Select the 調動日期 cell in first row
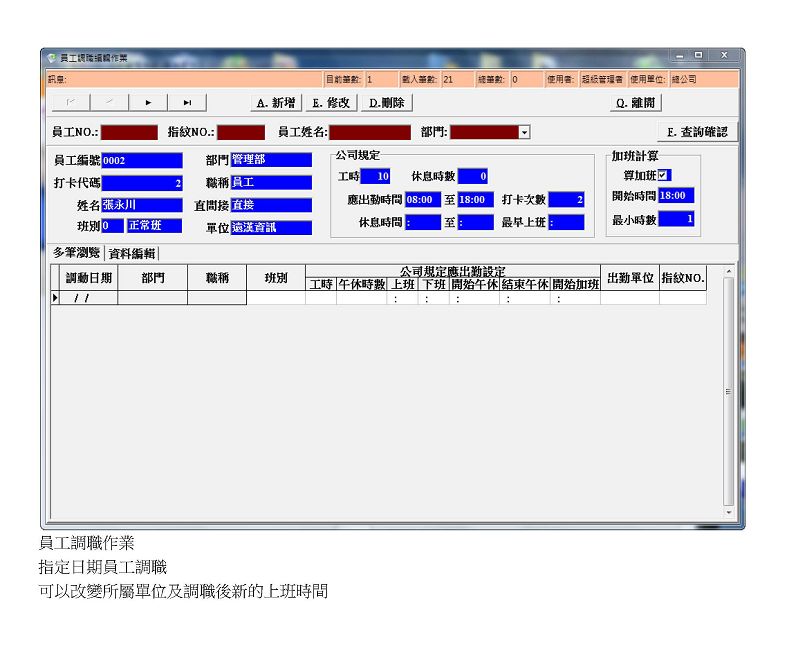Image resolution: width=800 pixels, height=645 pixels. coord(88,298)
